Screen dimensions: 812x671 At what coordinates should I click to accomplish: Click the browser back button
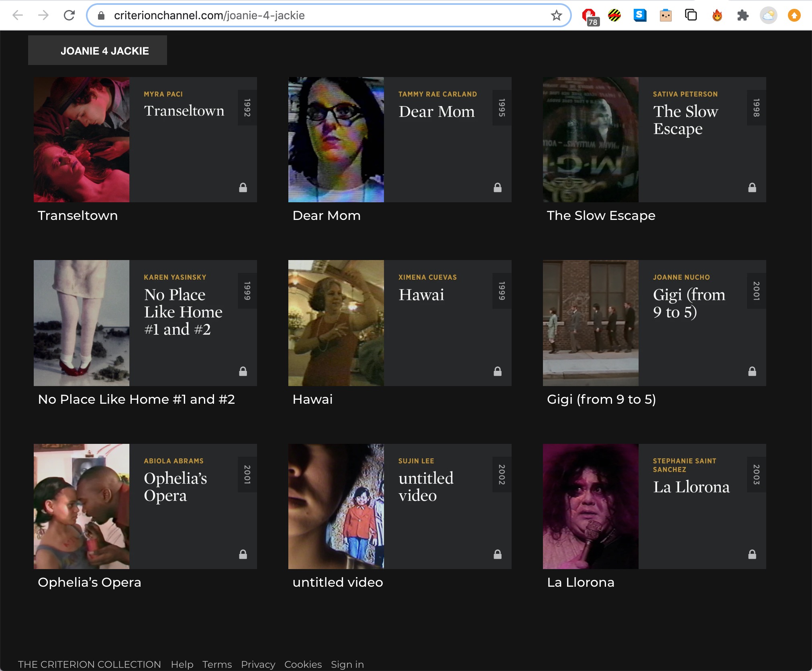click(x=17, y=15)
